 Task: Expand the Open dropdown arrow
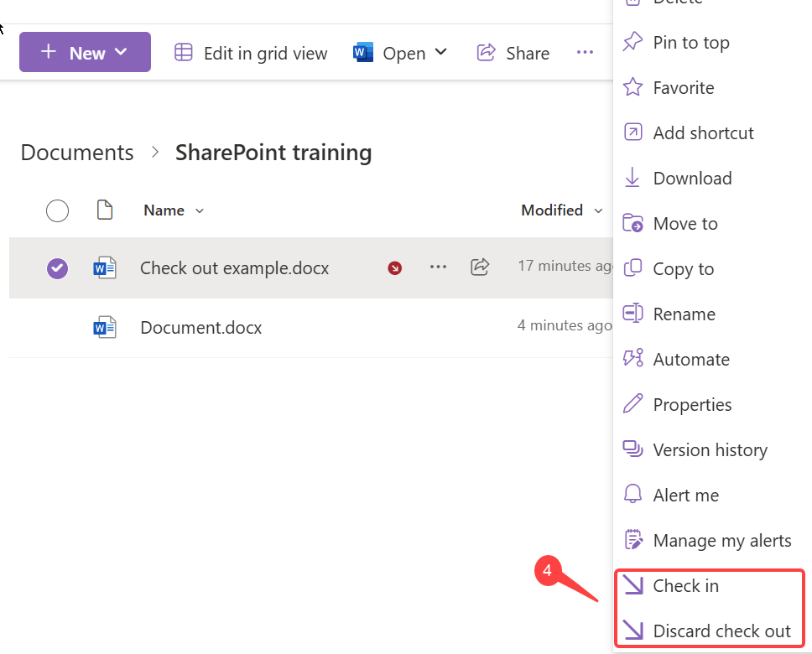click(x=441, y=53)
